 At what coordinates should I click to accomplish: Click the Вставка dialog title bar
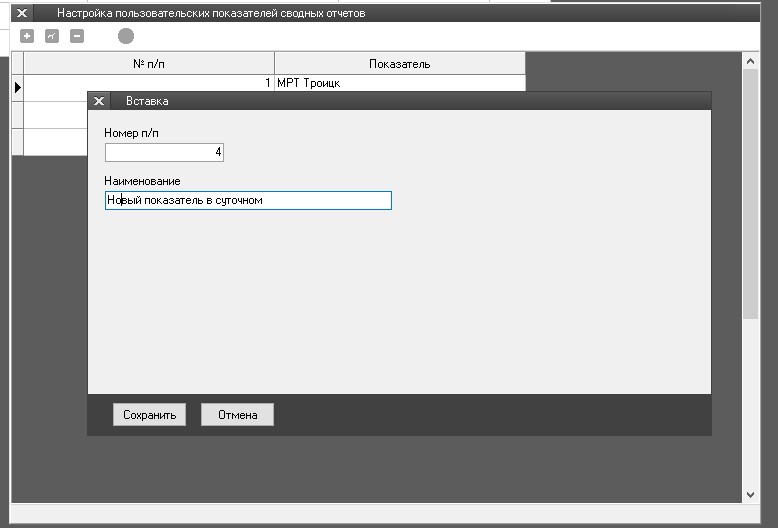pos(400,101)
